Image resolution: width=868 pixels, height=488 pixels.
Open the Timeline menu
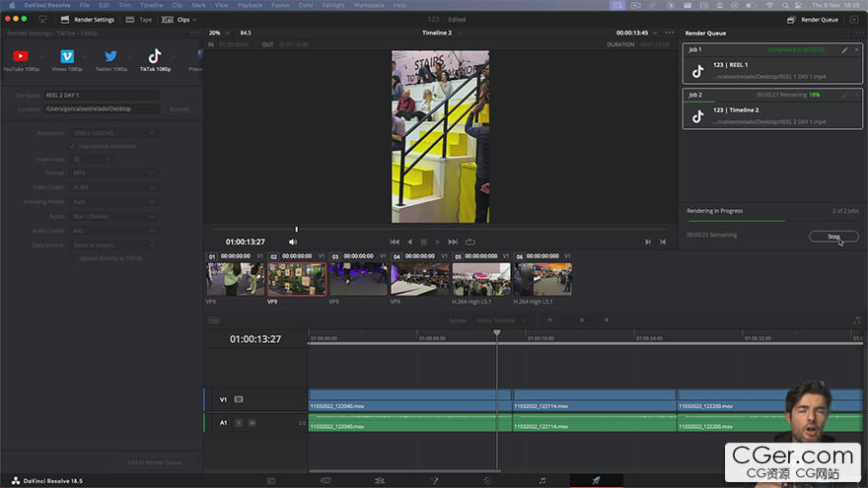click(x=151, y=5)
